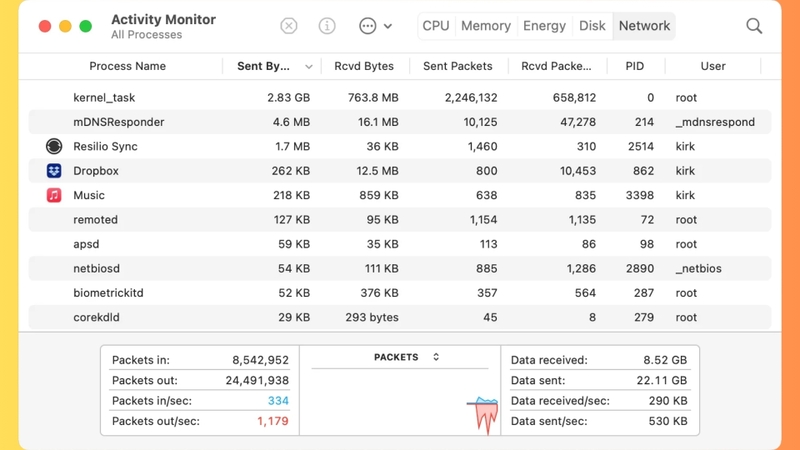Click the Activity Monitor window title
Screen dimensions: 800x450
click(163, 19)
